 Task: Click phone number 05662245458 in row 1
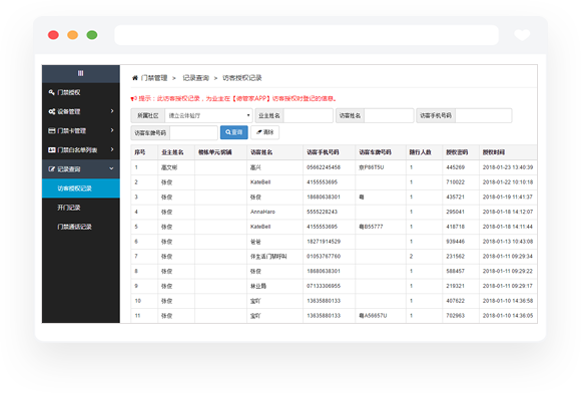tap(323, 167)
